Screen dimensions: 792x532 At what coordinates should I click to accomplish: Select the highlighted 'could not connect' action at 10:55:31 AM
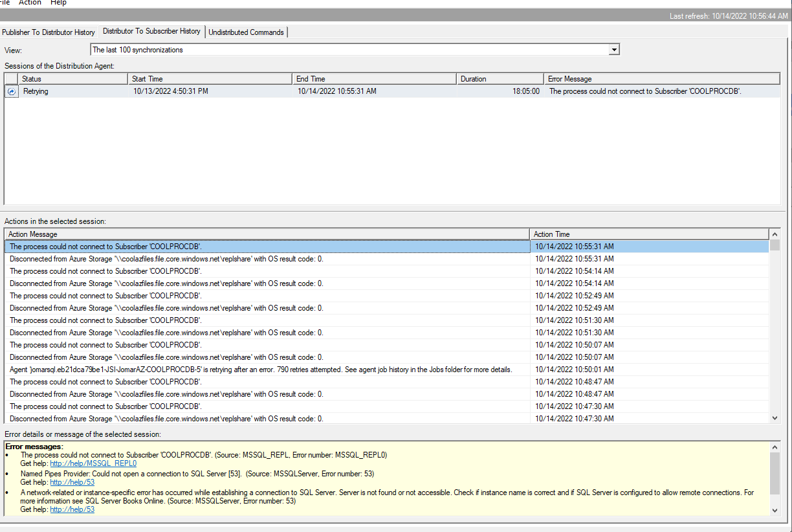[x=387, y=247]
